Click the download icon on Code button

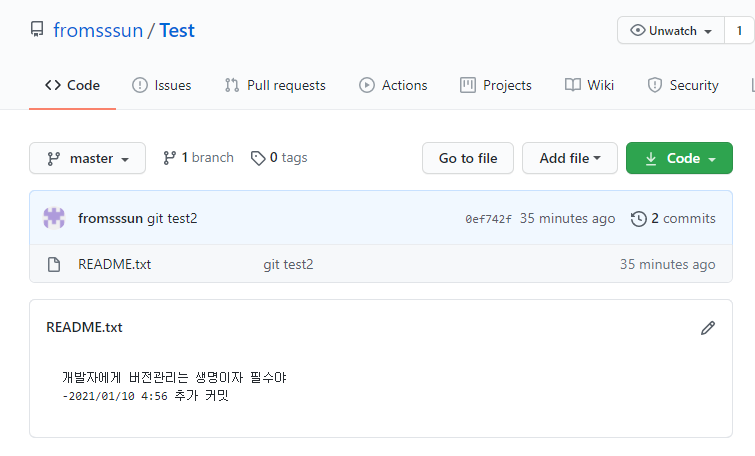pos(651,158)
